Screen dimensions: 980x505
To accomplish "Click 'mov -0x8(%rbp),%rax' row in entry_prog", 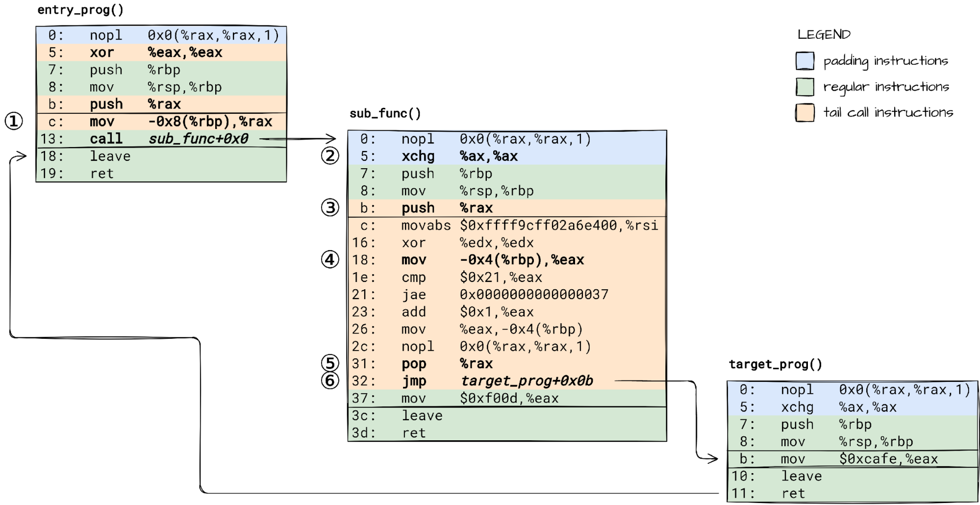I will pyautogui.click(x=161, y=122).
